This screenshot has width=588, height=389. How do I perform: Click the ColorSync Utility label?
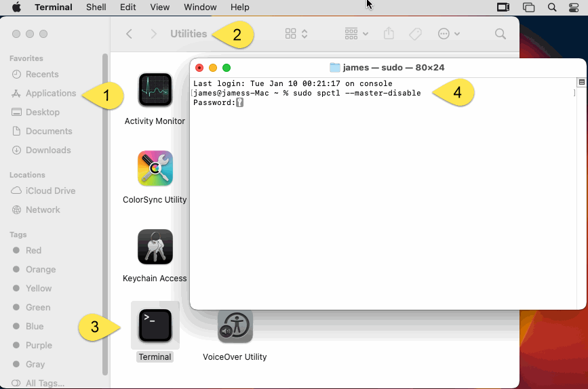tap(155, 200)
